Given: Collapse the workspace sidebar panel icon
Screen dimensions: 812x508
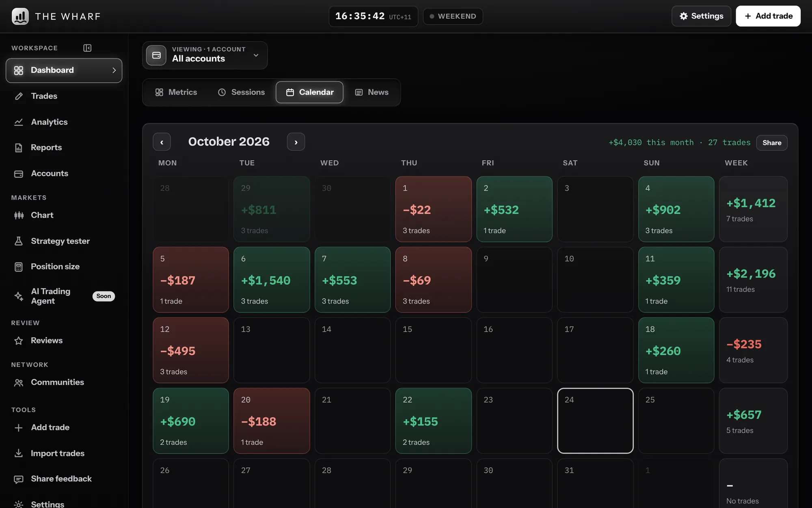Looking at the screenshot, I should [x=87, y=48].
